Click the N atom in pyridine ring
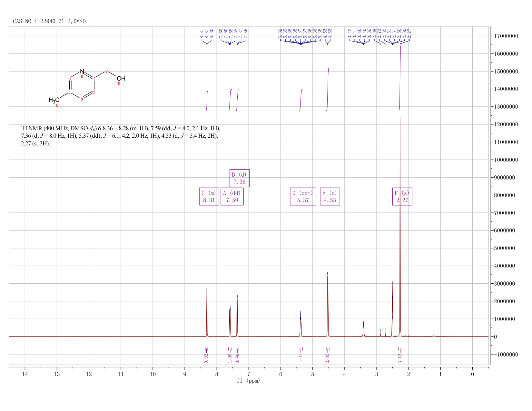532x411 pixels. pyautogui.click(x=82, y=71)
